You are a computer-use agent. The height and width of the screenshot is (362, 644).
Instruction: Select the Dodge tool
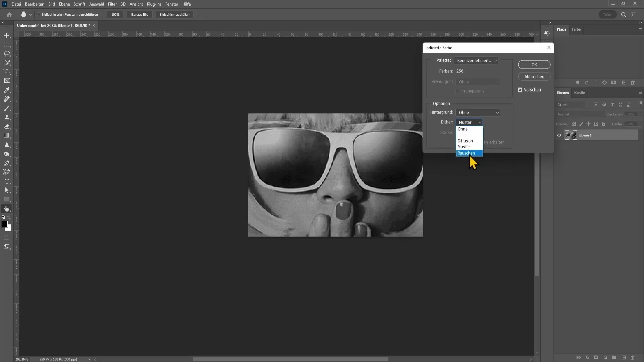coord(7,154)
